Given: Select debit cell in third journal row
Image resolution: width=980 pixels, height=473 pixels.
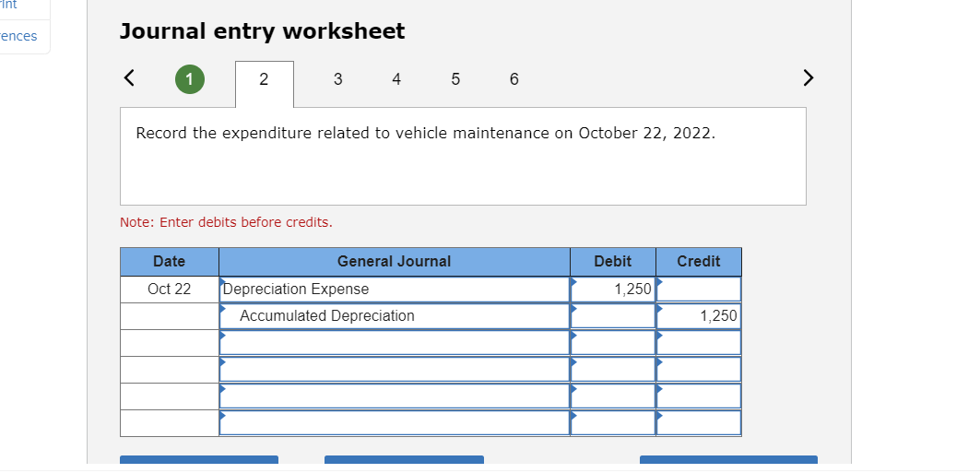Looking at the screenshot, I should point(612,342).
